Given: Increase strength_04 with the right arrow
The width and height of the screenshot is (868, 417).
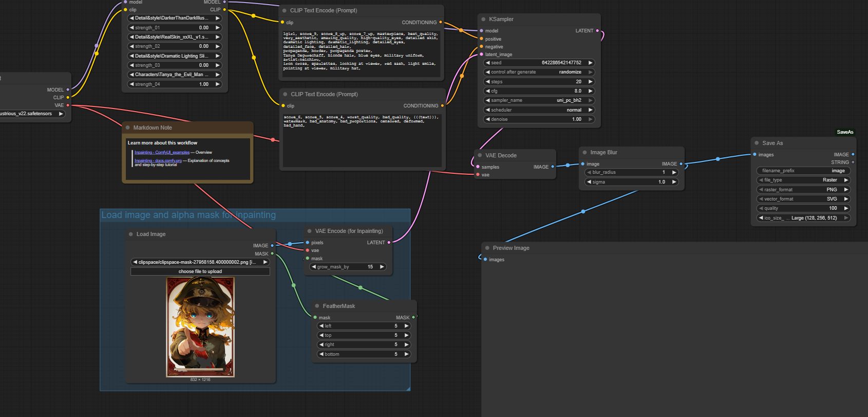Looking at the screenshot, I should tap(217, 84).
